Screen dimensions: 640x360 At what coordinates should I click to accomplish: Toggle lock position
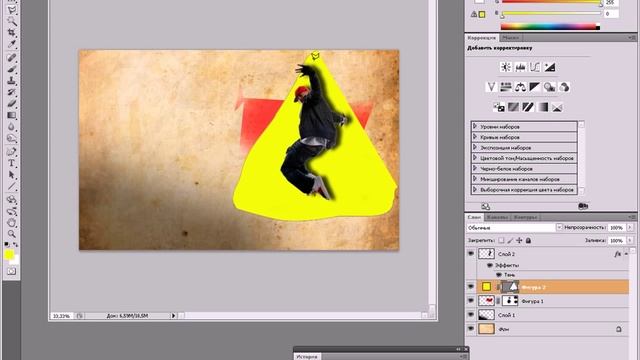pos(519,240)
